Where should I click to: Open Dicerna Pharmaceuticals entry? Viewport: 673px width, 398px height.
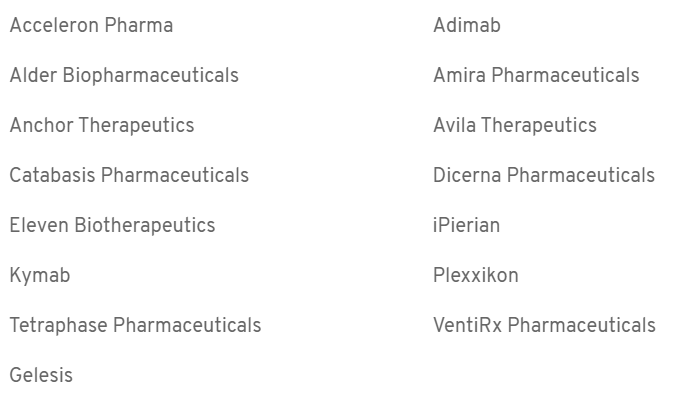544,175
